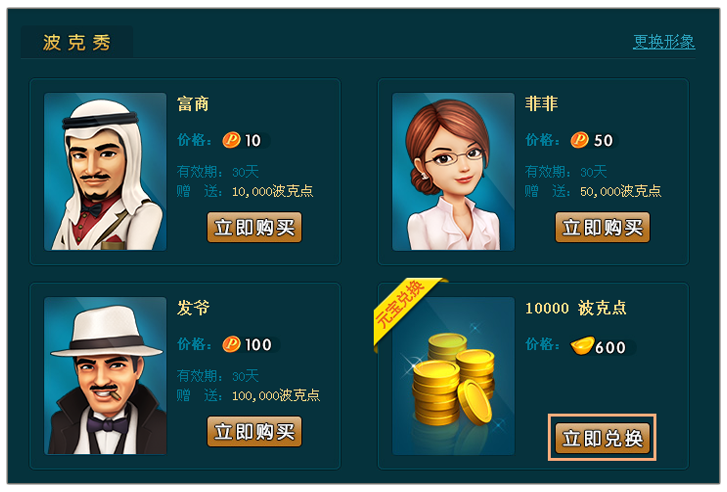Viewport: 727px width, 492px height.
Task: Click the 发爷 name title
Action: click(193, 307)
